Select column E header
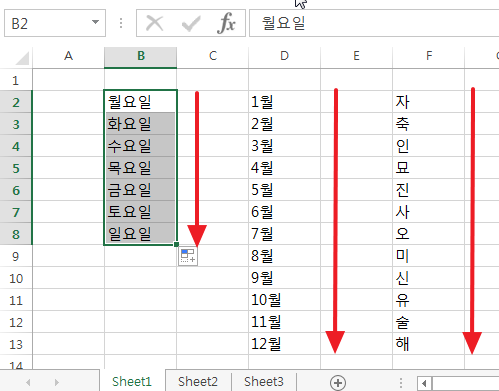The image size is (499, 391). pyautogui.click(x=356, y=56)
